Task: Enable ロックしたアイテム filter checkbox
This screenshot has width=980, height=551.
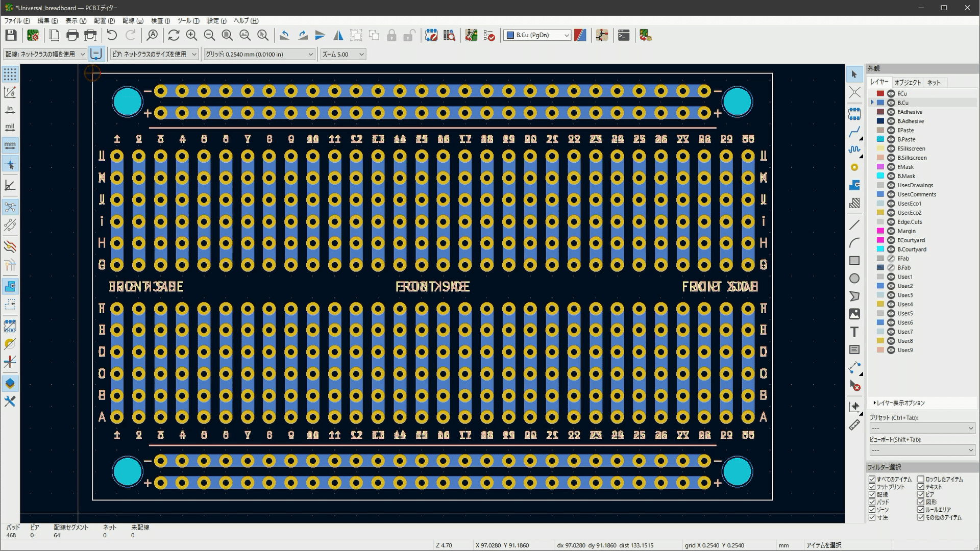Action: pyautogui.click(x=921, y=479)
